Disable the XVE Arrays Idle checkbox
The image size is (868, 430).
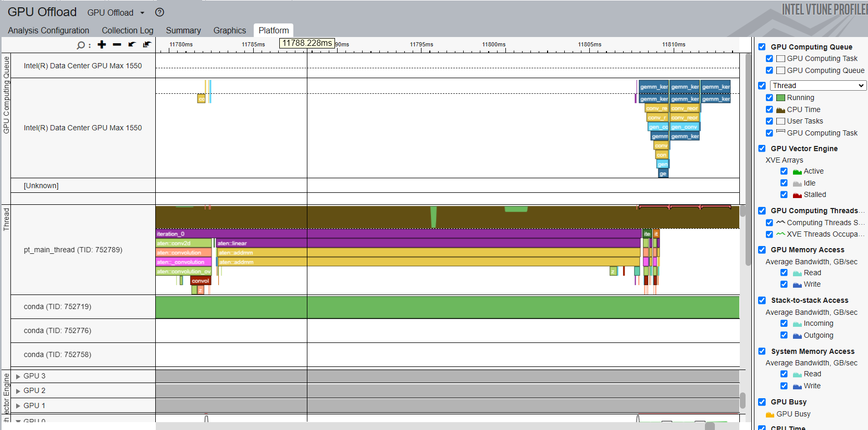(784, 183)
